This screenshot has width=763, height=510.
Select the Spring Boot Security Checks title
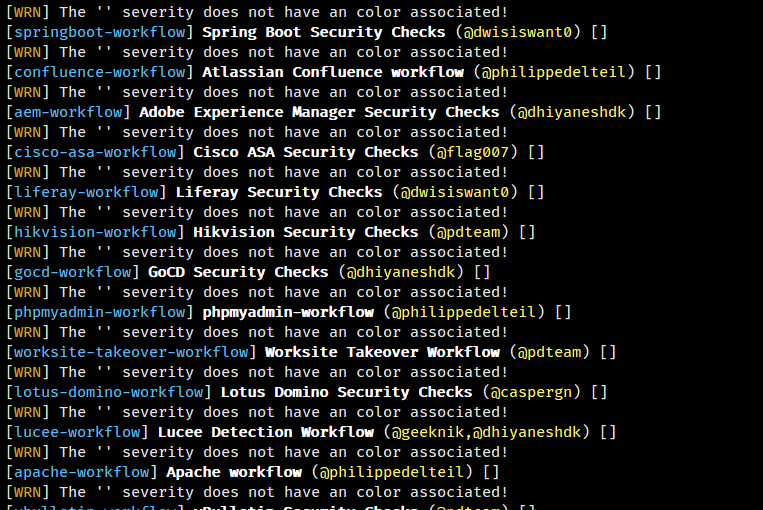pos(324,32)
